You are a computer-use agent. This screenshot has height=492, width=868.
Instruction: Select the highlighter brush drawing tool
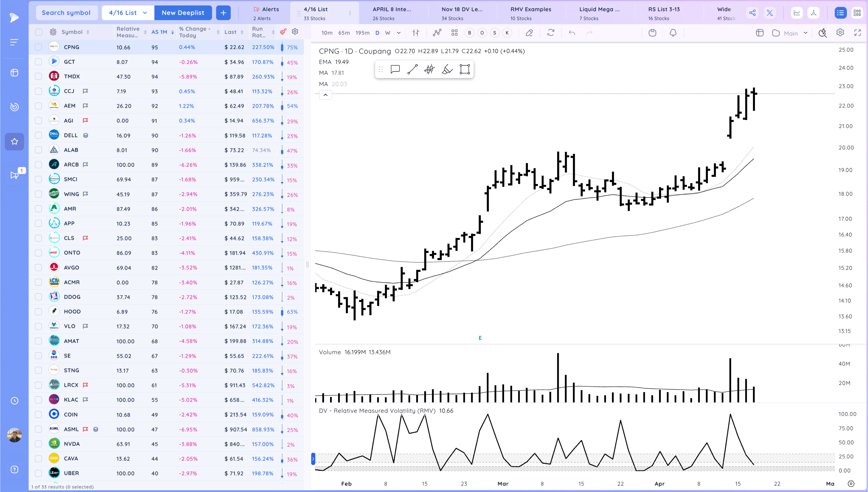(447, 69)
